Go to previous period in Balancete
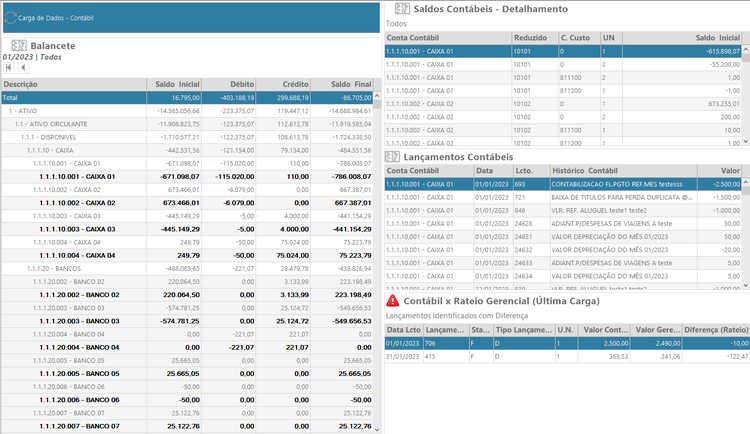 coord(23,67)
